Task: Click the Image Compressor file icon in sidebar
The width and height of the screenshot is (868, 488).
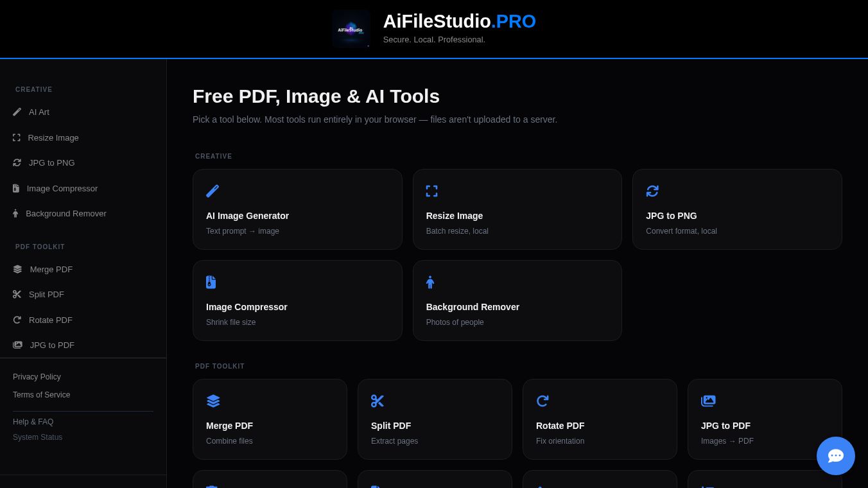Action: pos(16,188)
